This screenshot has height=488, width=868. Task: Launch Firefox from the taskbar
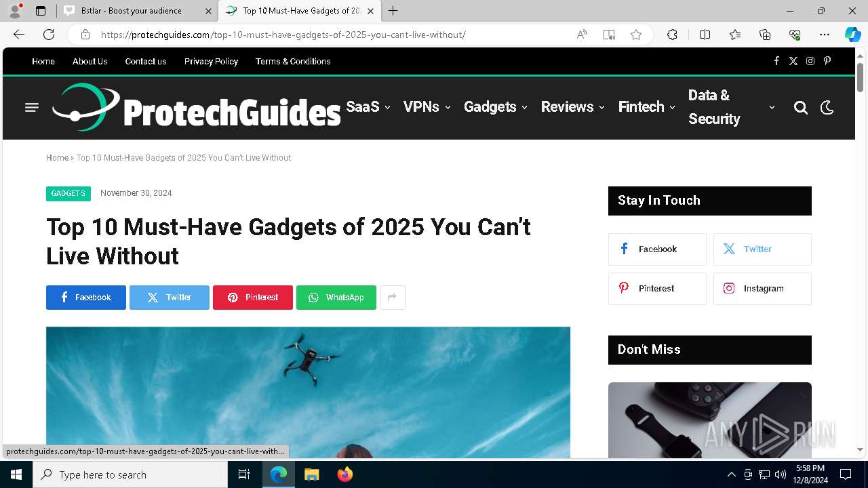[344, 474]
